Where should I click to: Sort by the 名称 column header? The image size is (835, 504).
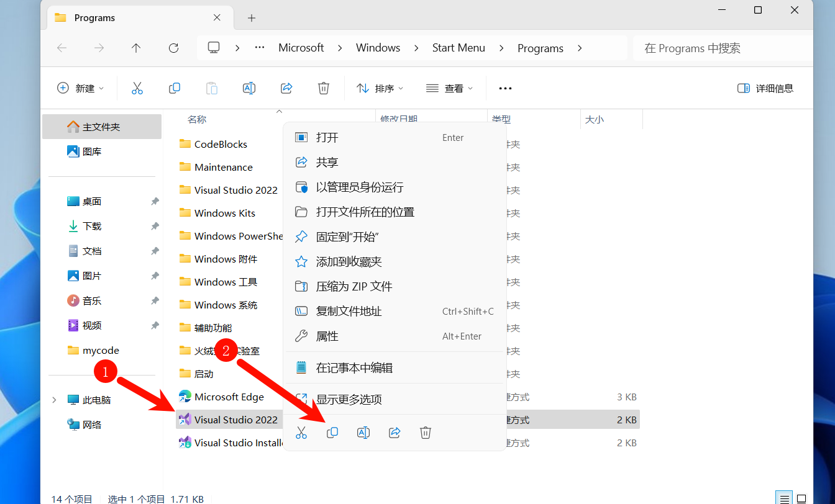[197, 119]
